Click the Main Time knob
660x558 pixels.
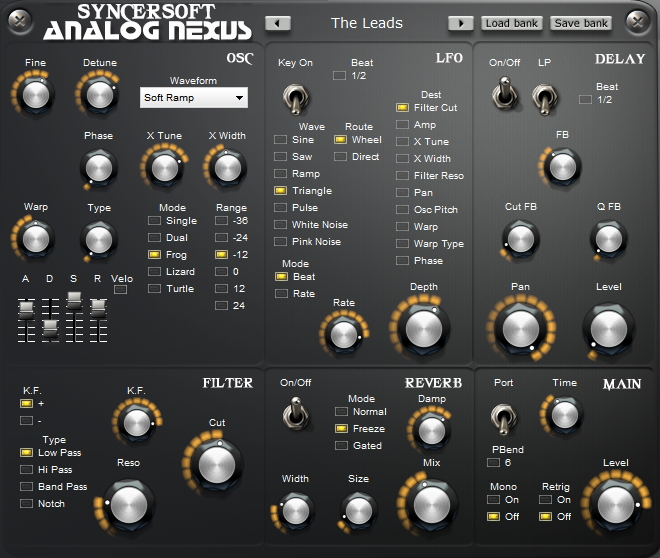(x=564, y=414)
